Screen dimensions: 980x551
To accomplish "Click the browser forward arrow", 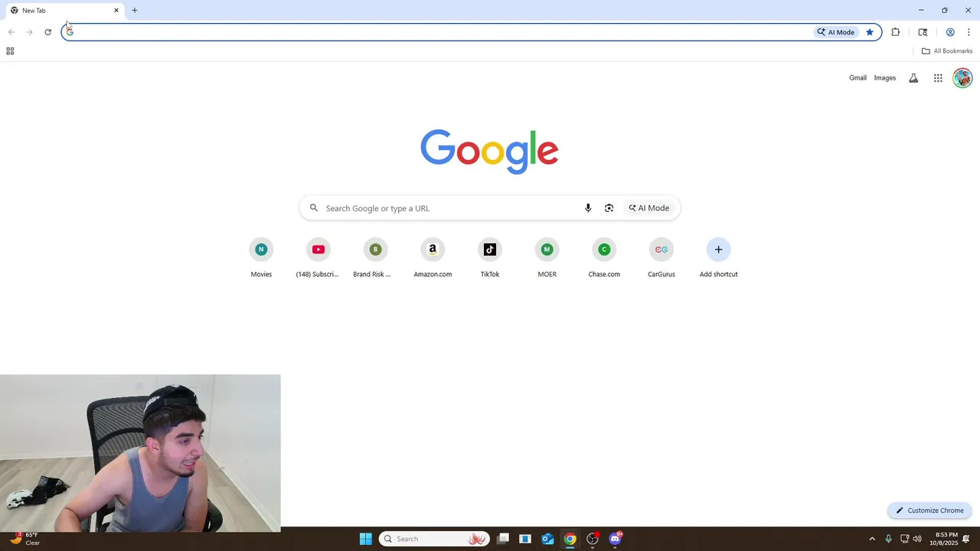I will tap(29, 32).
